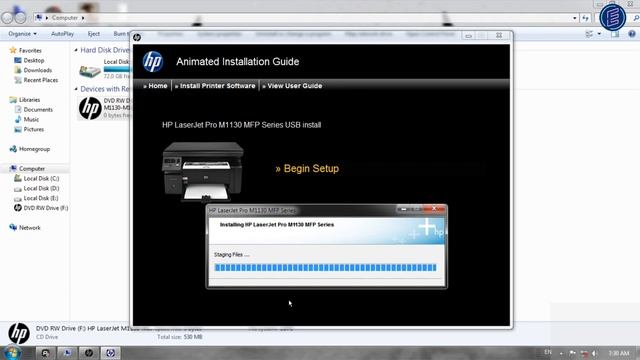Click Explorer forward button
The height and width of the screenshot is (360, 640).
[x=20, y=18]
